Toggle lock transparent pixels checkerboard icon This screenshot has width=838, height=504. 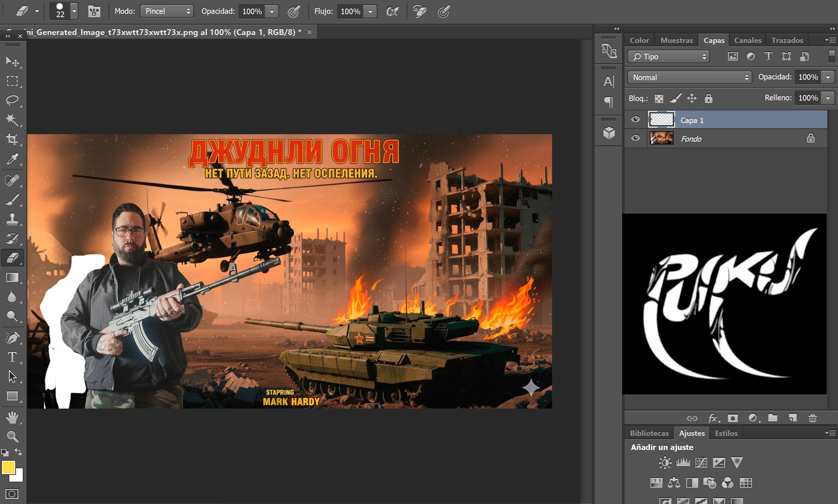pyautogui.click(x=659, y=98)
